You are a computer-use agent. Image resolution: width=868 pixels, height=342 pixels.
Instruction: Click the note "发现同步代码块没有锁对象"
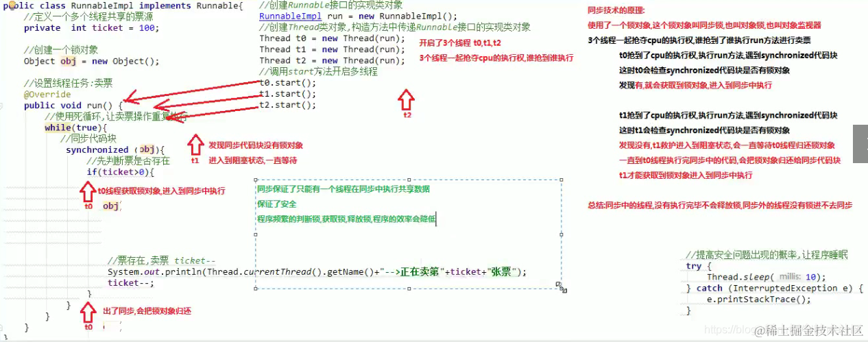(256, 145)
